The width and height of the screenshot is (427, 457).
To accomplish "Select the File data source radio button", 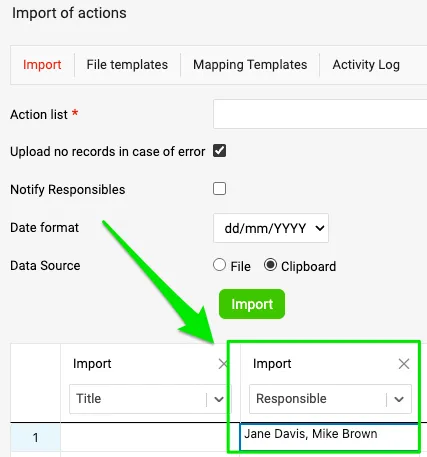I will pyautogui.click(x=219, y=265).
